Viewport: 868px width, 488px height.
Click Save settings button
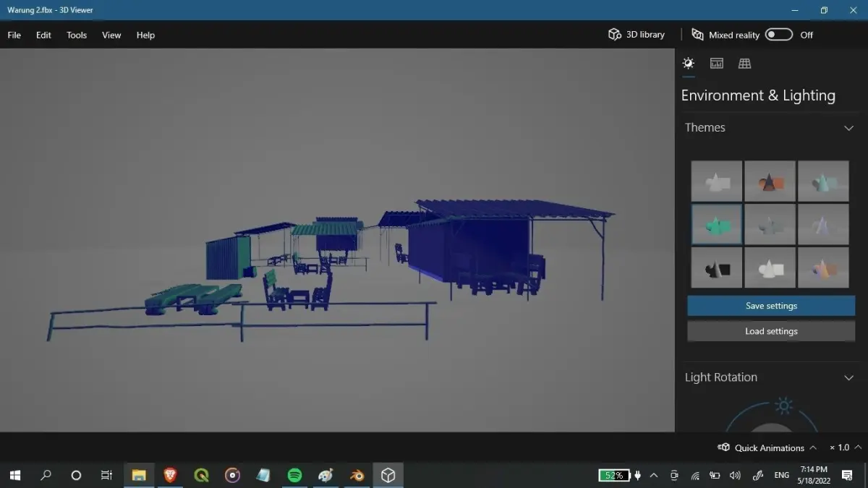click(x=771, y=306)
